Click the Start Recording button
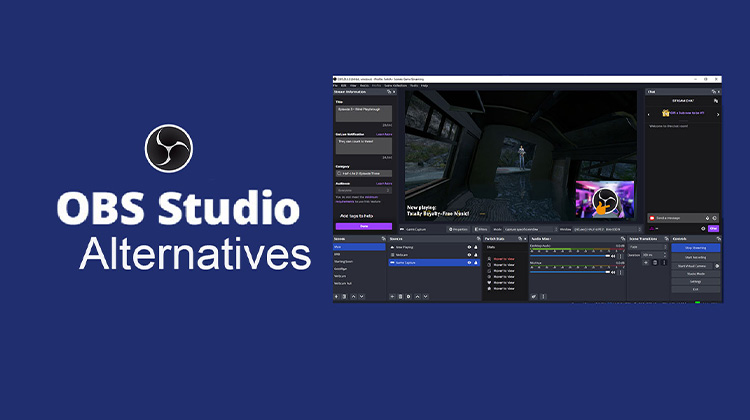 click(695, 257)
